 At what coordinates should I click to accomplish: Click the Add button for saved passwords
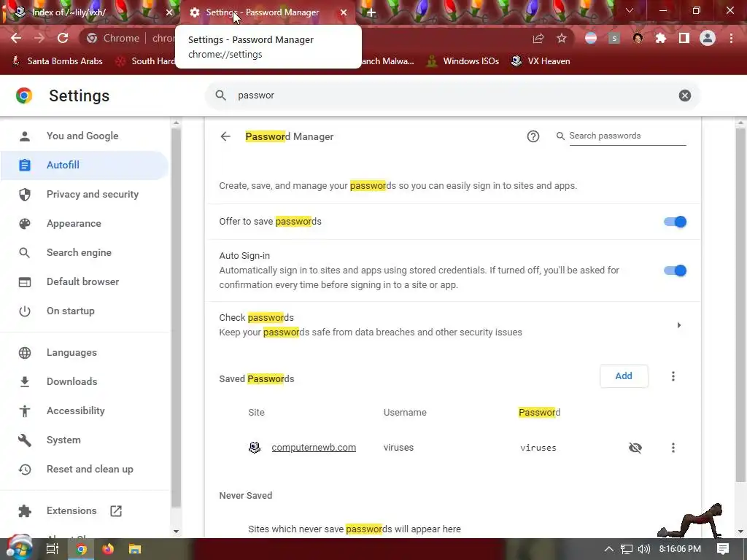click(624, 376)
